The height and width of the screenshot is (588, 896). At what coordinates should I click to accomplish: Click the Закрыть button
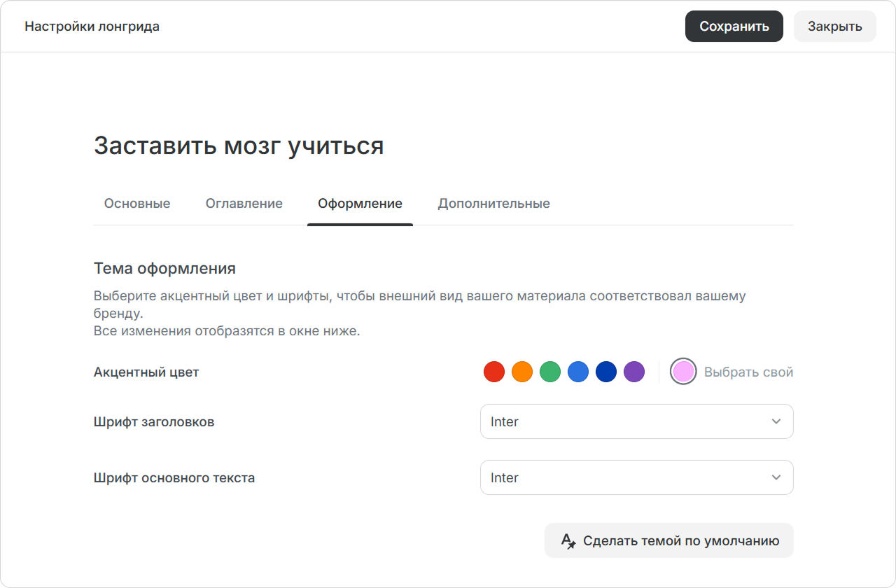tap(834, 27)
